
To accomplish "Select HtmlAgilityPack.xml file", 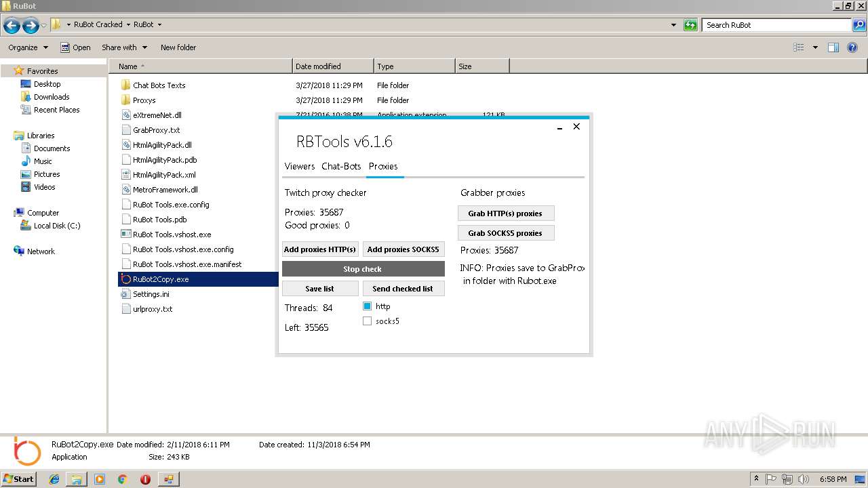I will pyautogui.click(x=164, y=175).
